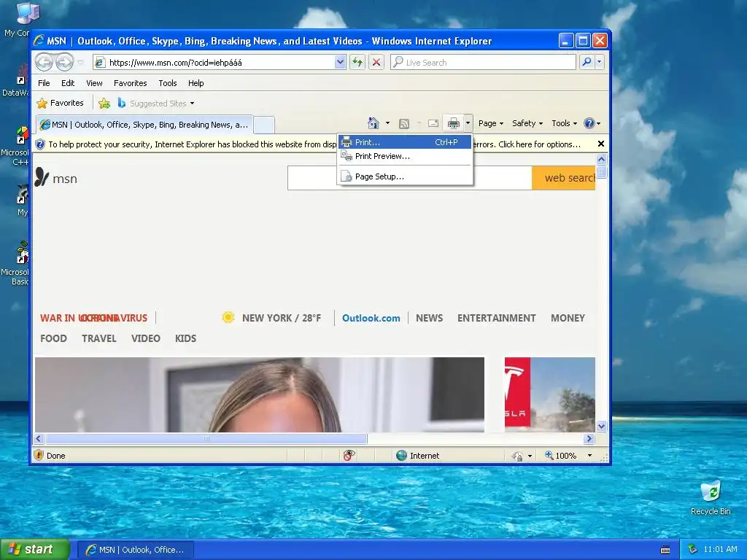
Task: Click the New Tab button
Action: (x=264, y=125)
